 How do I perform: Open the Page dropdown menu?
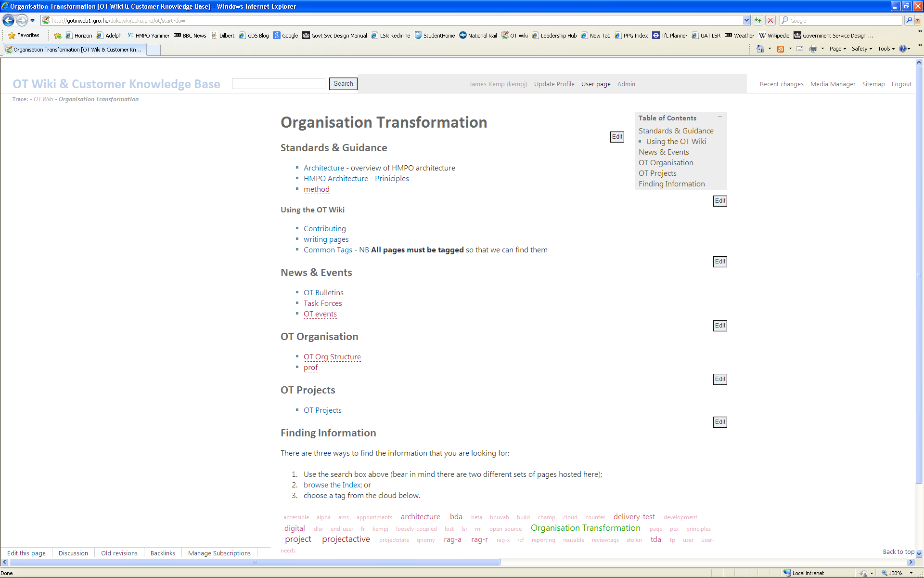pyautogui.click(x=838, y=49)
